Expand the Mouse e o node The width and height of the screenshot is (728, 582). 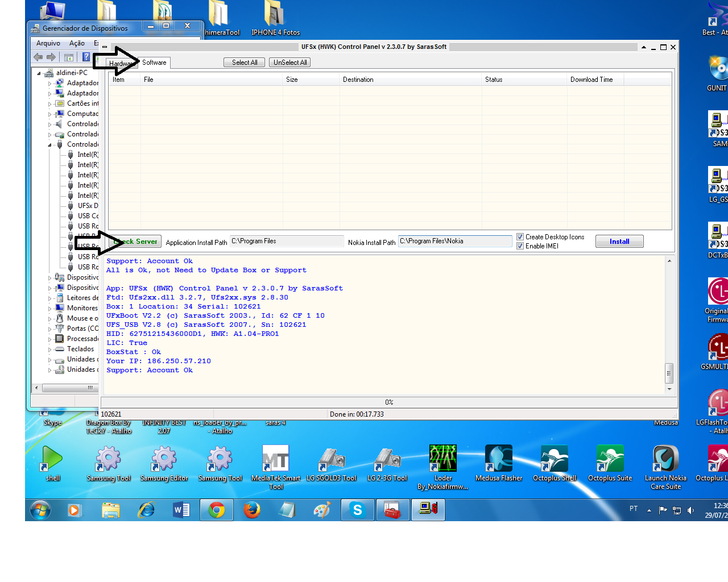click(49, 319)
